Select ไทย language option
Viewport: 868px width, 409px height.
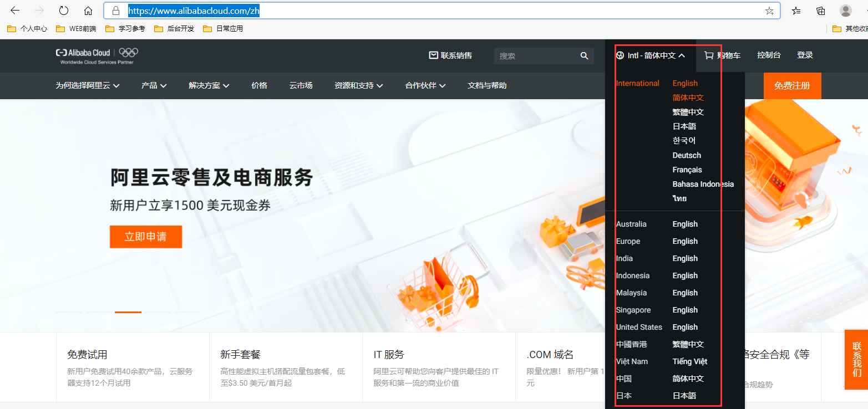pyautogui.click(x=680, y=198)
